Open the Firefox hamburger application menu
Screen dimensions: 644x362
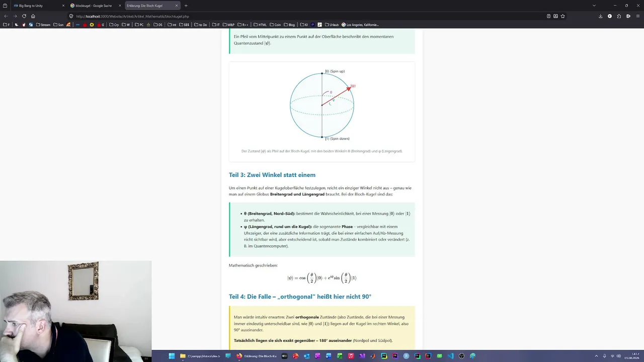(x=638, y=16)
